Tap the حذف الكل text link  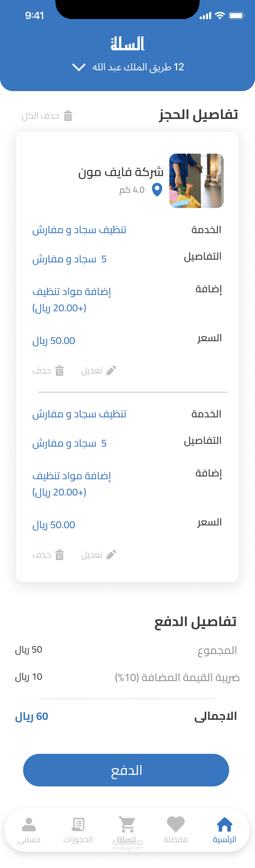pyautogui.click(x=40, y=116)
